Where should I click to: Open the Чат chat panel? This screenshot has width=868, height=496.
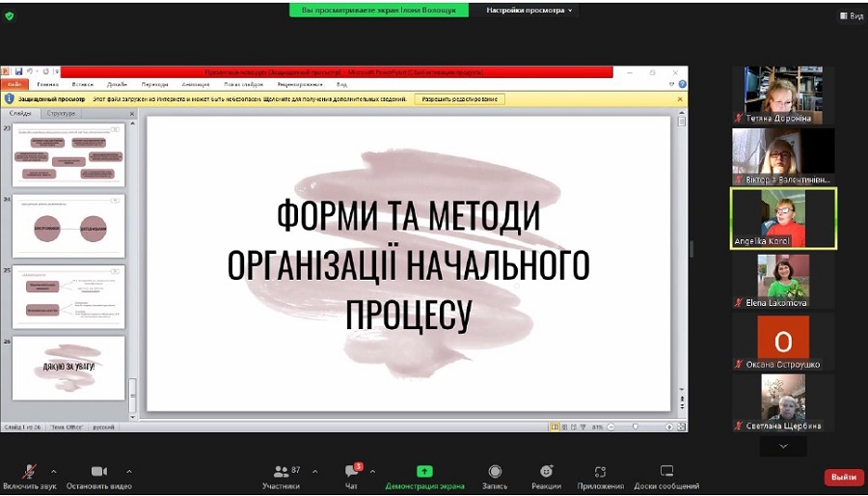[x=352, y=471]
